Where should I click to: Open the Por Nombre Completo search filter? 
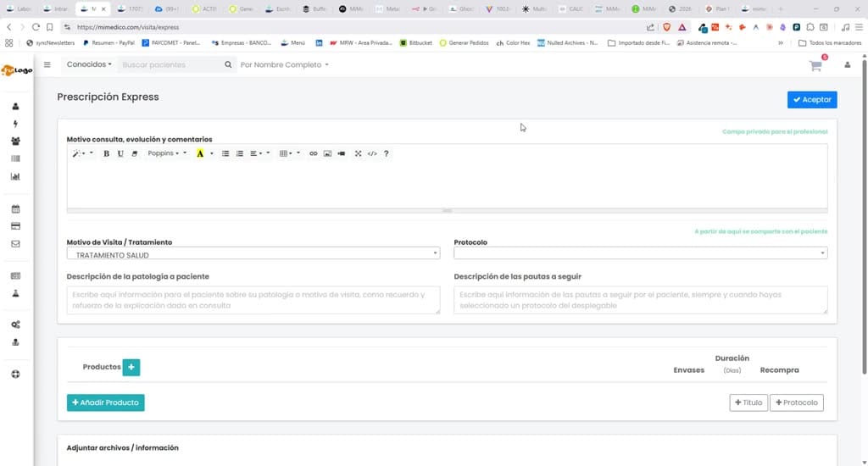point(284,64)
